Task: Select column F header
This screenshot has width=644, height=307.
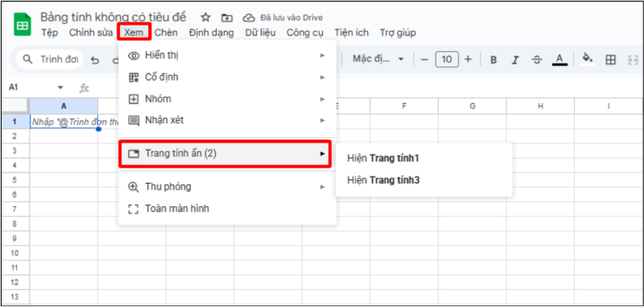Action: pyautogui.click(x=404, y=106)
